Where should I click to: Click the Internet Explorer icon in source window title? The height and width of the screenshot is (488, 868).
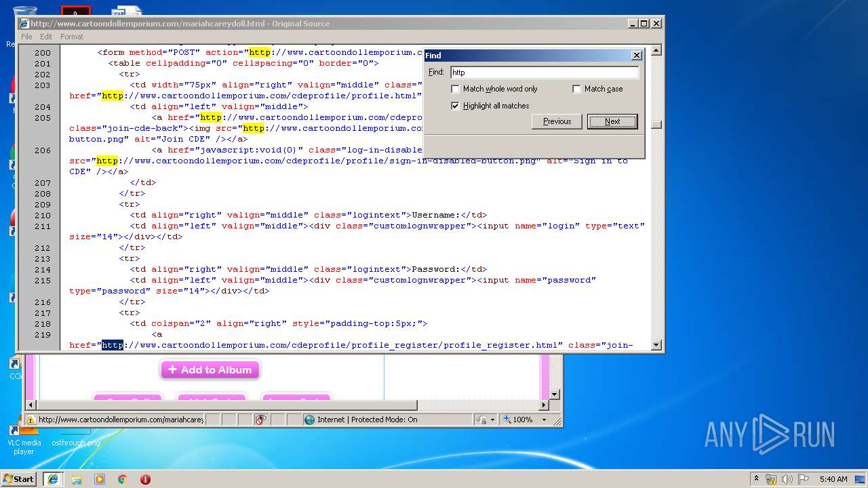pos(24,24)
